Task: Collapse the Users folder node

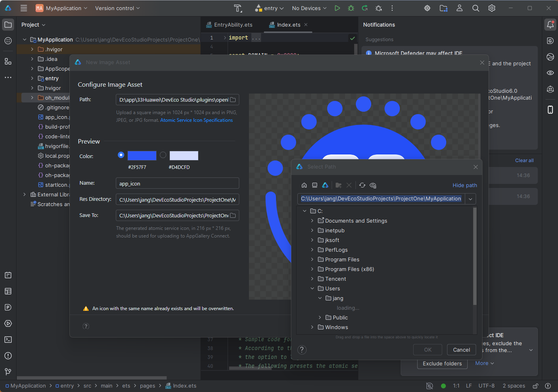Action: (312, 289)
